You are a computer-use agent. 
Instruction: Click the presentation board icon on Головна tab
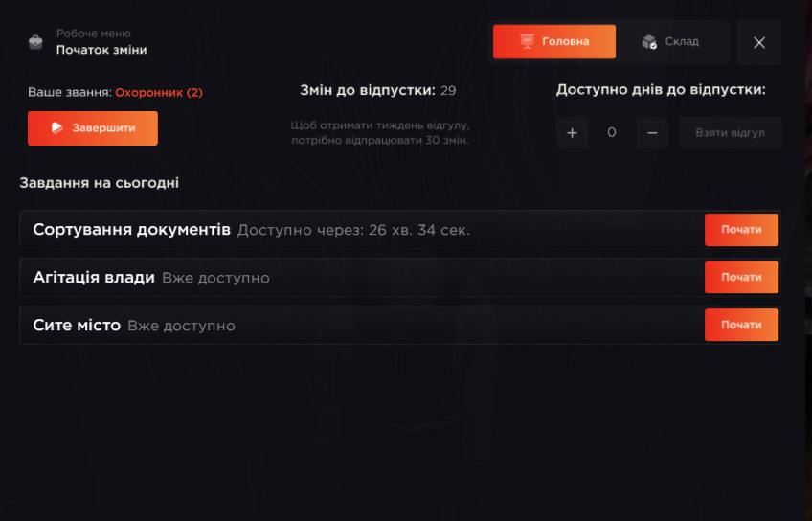[527, 41]
